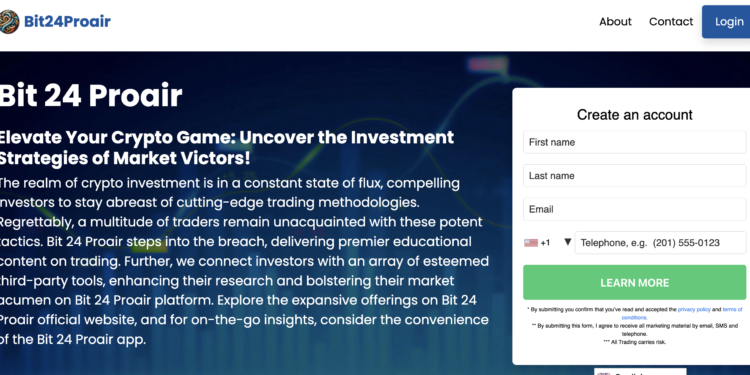
Task: Click into the Email input field
Action: pos(634,210)
